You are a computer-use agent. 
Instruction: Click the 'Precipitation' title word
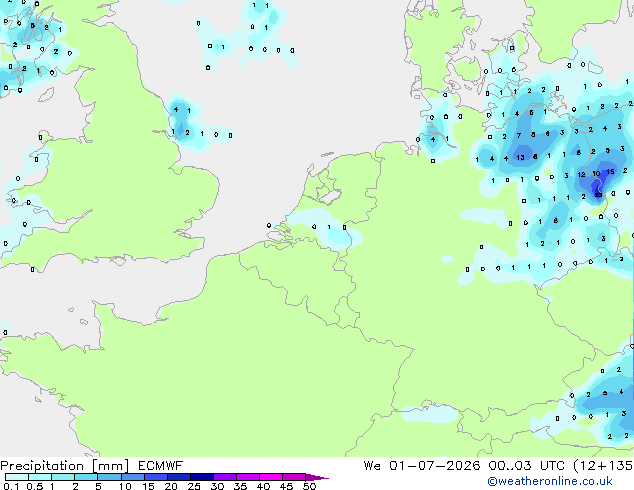42,466
